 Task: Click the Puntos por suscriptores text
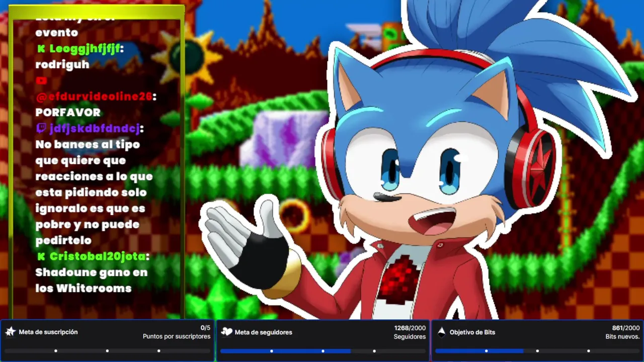177,336
